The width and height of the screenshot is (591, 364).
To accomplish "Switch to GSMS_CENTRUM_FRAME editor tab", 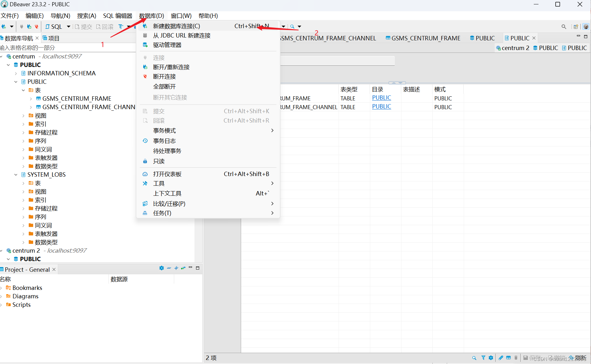I will 423,38.
